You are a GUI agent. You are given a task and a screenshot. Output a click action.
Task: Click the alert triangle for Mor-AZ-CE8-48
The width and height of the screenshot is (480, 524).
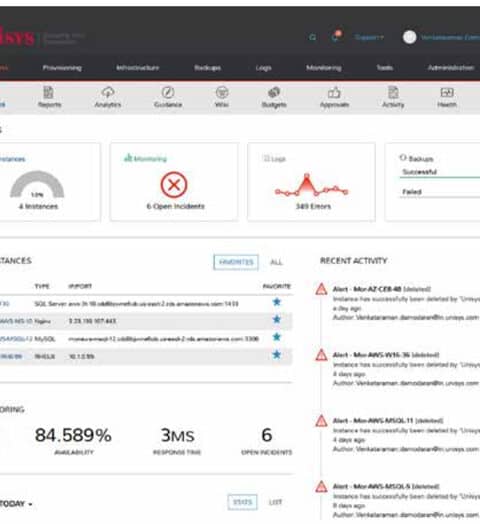pyautogui.click(x=322, y=289)
